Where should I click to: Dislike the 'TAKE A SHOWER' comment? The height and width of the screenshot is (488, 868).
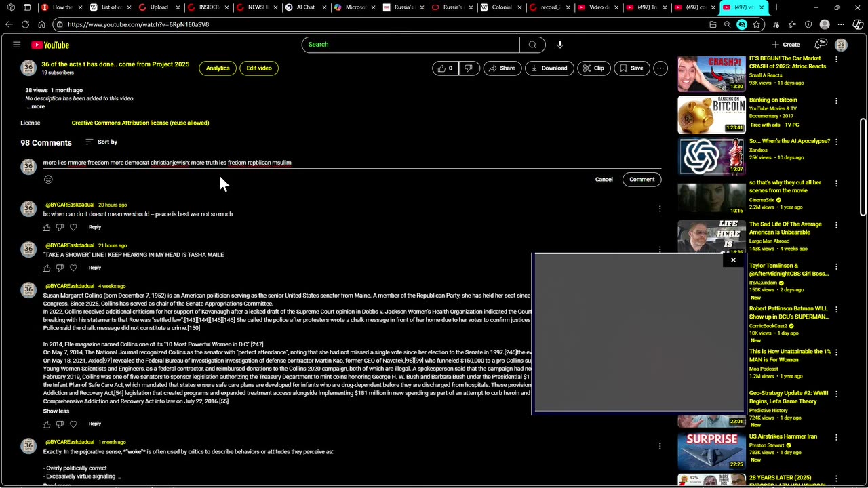coord(60,268)
